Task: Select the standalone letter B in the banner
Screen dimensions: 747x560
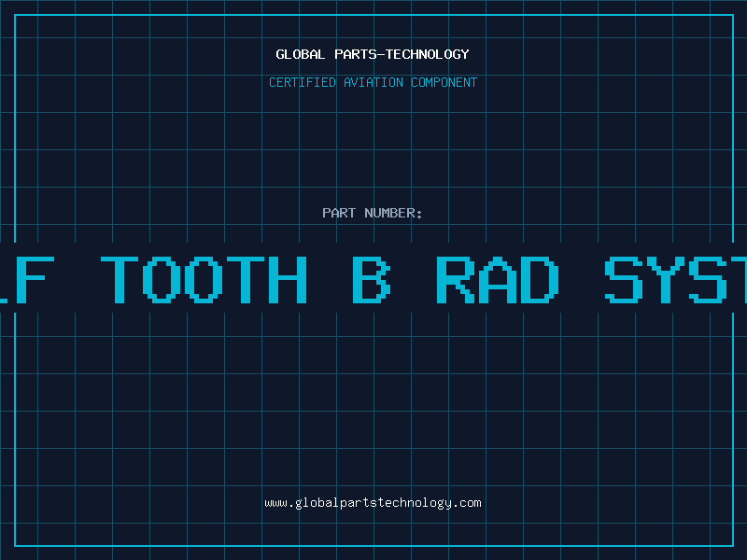Action: (371, 279)
